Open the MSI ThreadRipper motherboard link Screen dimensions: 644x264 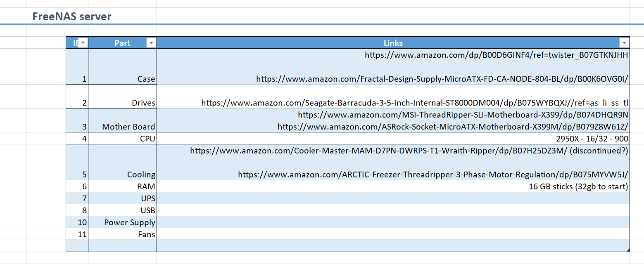tap(463, 115)
